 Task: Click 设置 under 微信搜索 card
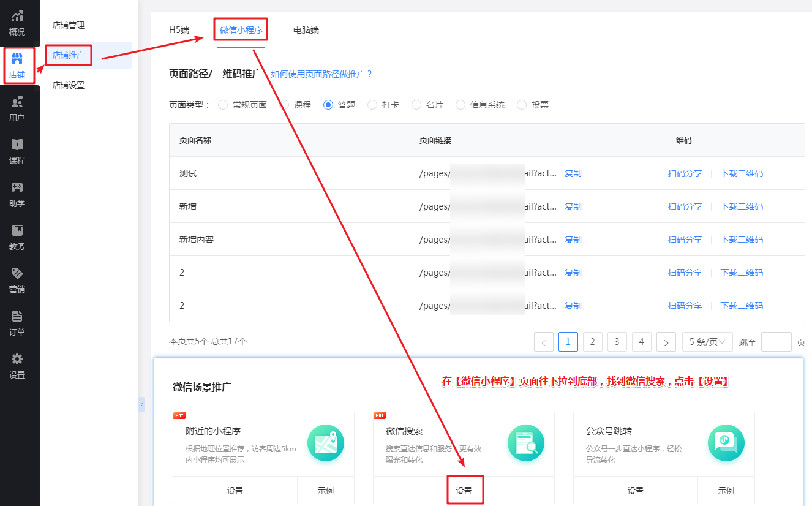click(464, 491)
